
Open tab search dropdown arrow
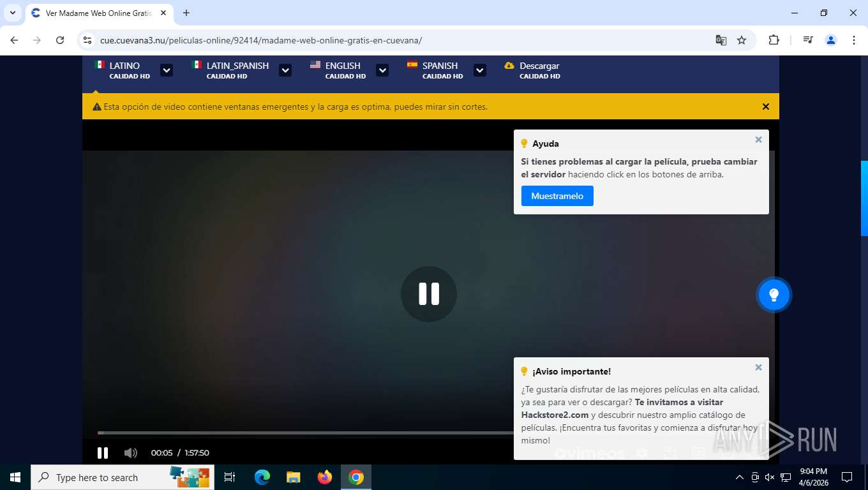click(12, 13)
